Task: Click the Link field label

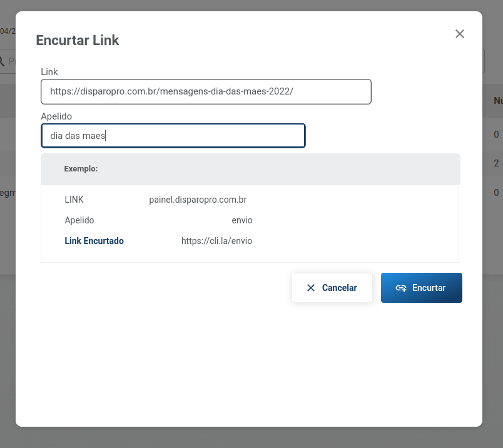Action: click(x=49, y=72)
